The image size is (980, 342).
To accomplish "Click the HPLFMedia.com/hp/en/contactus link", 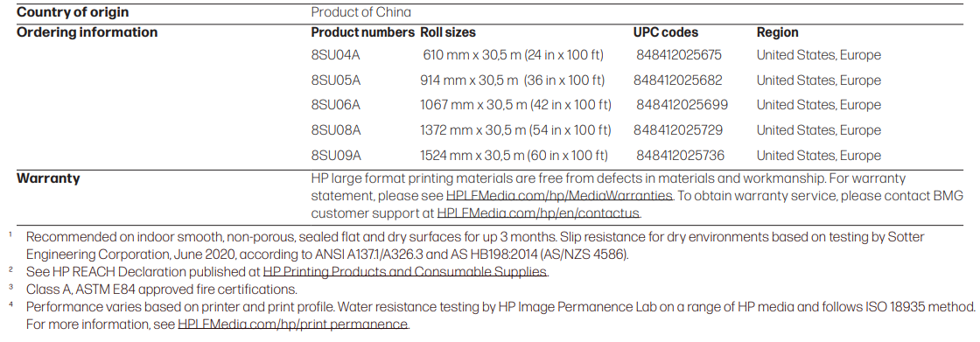I will click(x=539, y=213).
